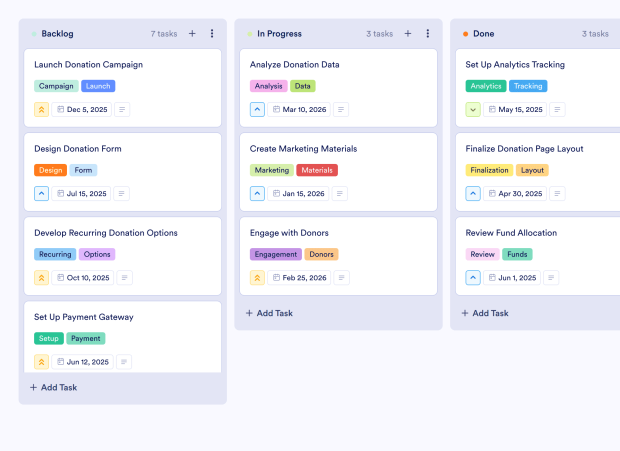Add Task in the In Progress column
This screenshot has width=620, height=451.
click(270, 313)
